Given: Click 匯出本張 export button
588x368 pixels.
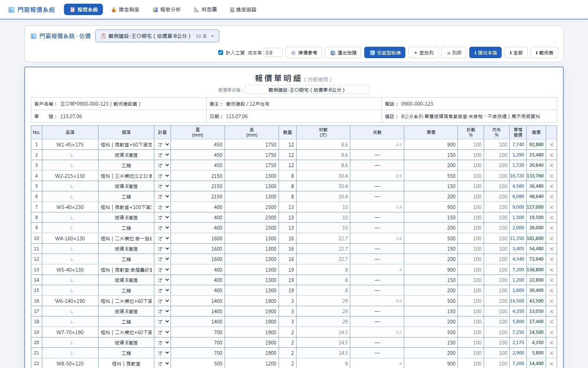Looking at the screenshot, I should (x=485, y=53).
